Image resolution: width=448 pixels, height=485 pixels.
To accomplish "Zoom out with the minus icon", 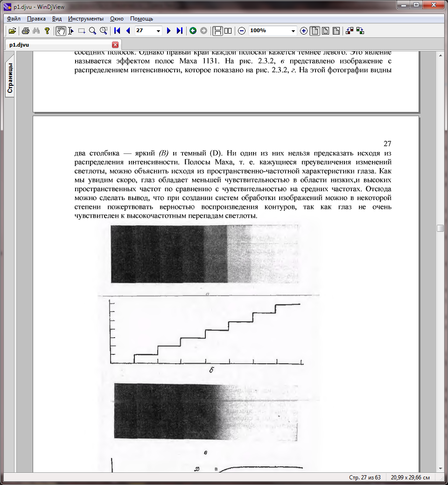I will [x=242, y=31].
